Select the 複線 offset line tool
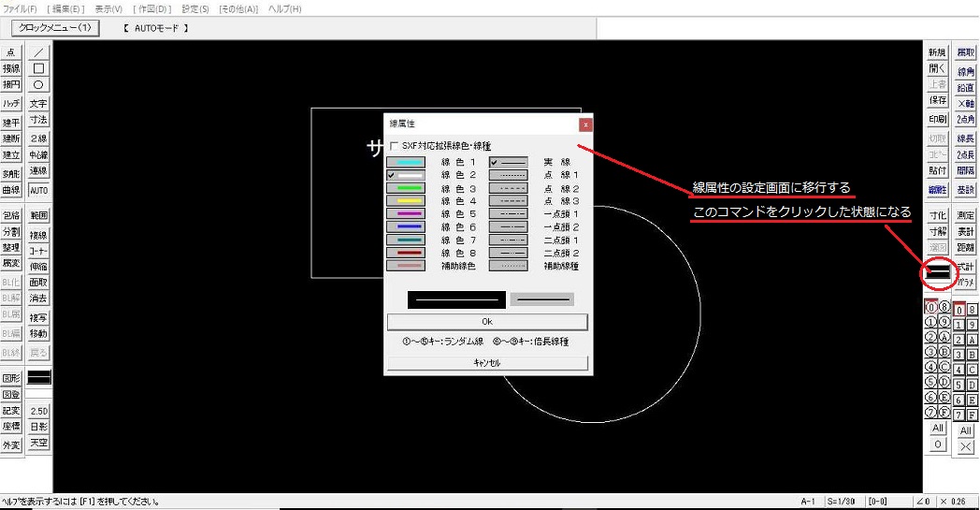The image size is (980, 510). pos(38,235)
